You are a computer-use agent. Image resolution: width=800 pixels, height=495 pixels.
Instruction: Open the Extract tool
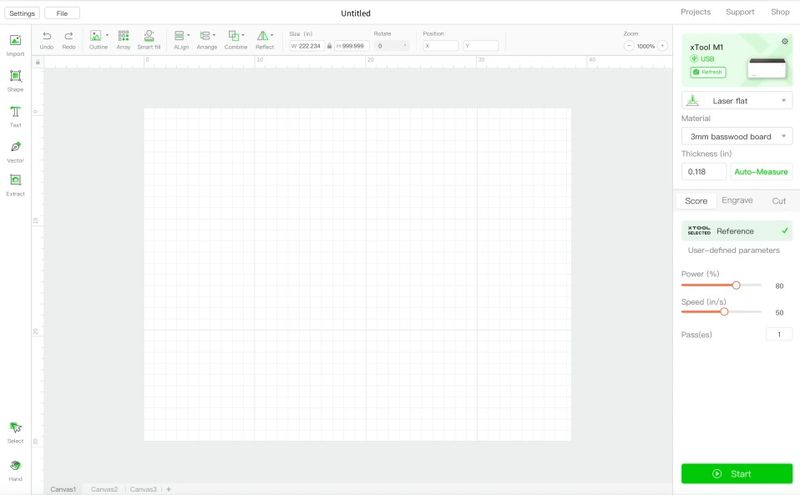coord(15,181)
